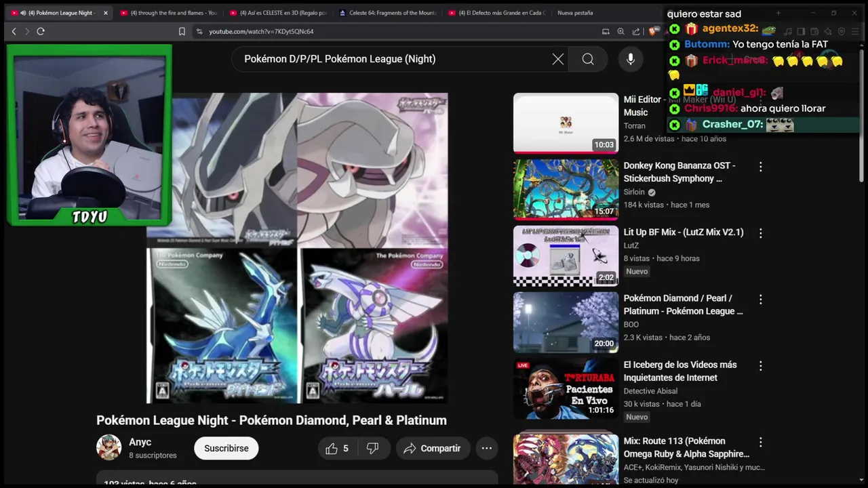The width and height of the screenshot is (868, 488).
Task: Click the Anyc channel avatar
Action: pos(108,448)
